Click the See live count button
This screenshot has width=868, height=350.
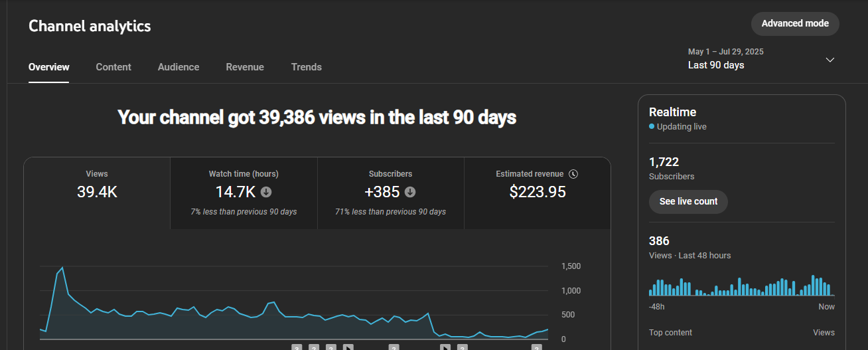click(688, 201)
